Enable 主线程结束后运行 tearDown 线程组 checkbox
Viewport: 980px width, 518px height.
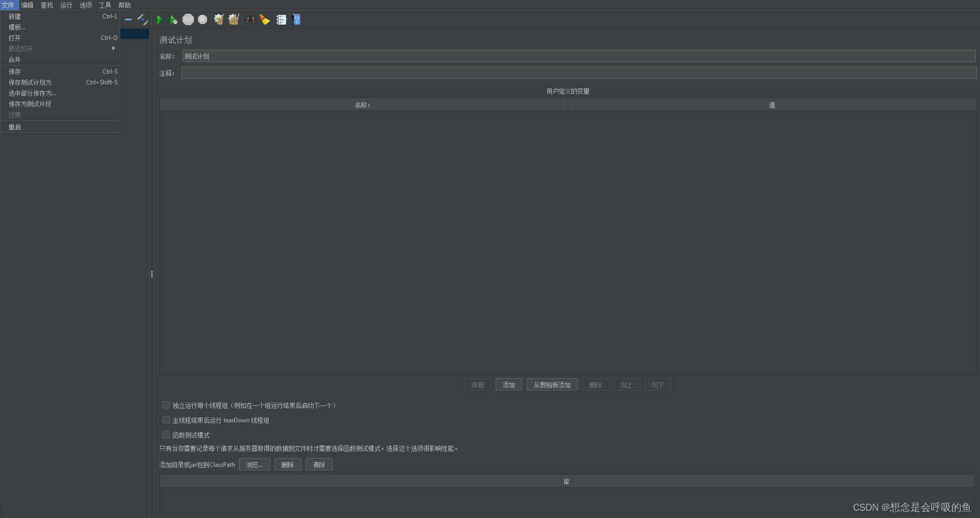pyautogui.click(x=166, y=420)
